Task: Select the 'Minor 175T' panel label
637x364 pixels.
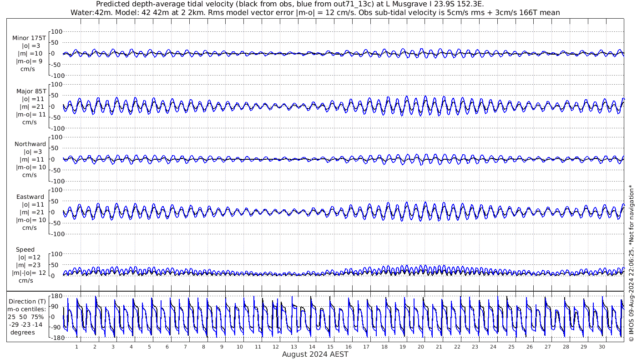Action: [30, 38]
